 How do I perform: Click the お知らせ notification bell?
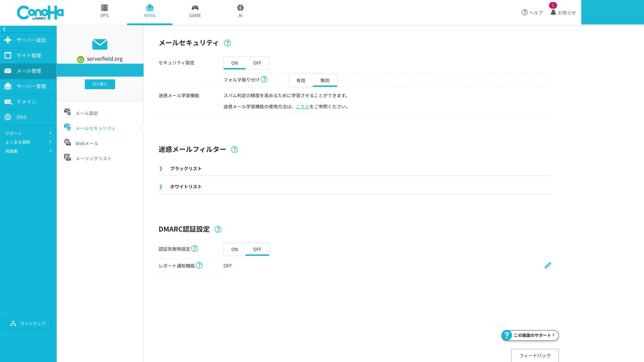tap(553, 12)
